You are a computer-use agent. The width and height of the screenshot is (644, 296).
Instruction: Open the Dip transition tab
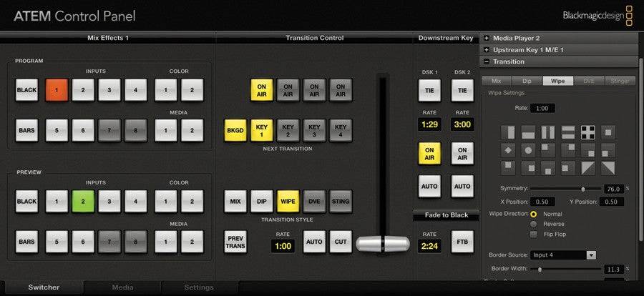pyautogui.click(x=527, y=81)
